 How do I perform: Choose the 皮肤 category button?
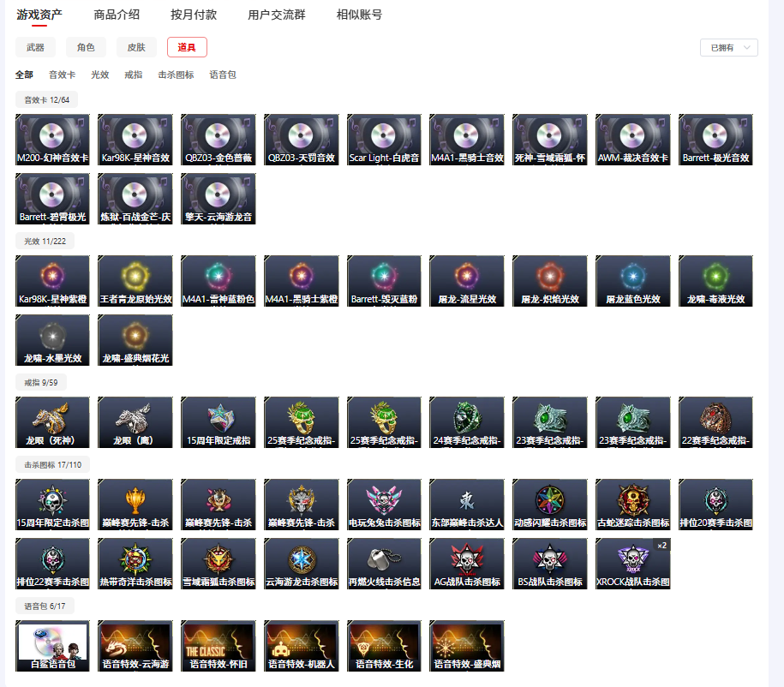click(x=136, y=47)
